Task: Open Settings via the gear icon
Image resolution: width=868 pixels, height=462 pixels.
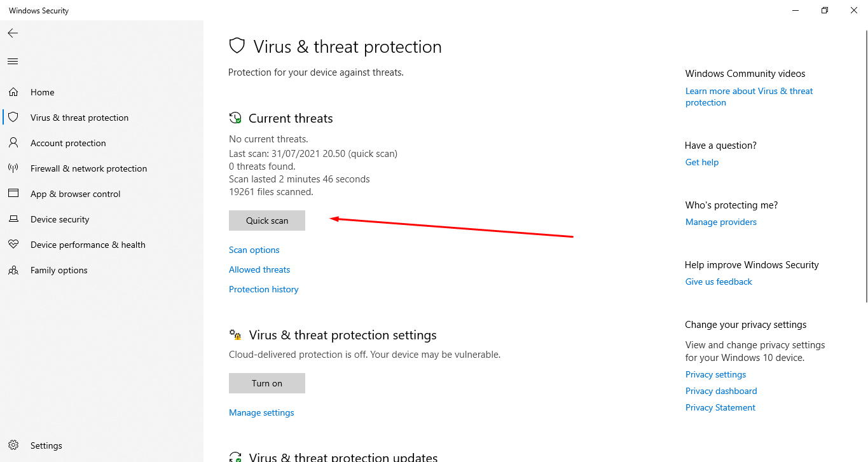Action: (13, 445)
